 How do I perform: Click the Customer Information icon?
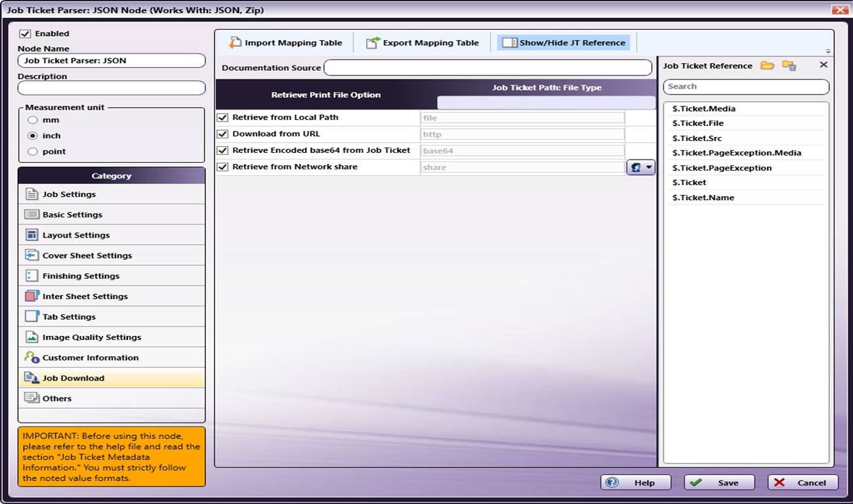coord(31,357)
